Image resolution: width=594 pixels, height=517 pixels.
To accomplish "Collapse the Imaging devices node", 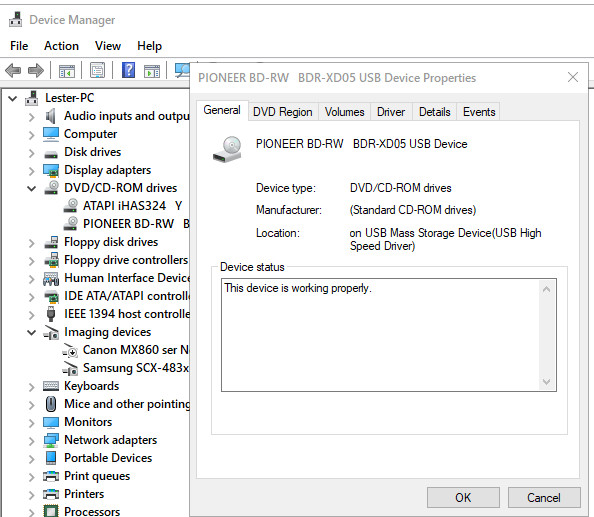I will tap(32, 333).
